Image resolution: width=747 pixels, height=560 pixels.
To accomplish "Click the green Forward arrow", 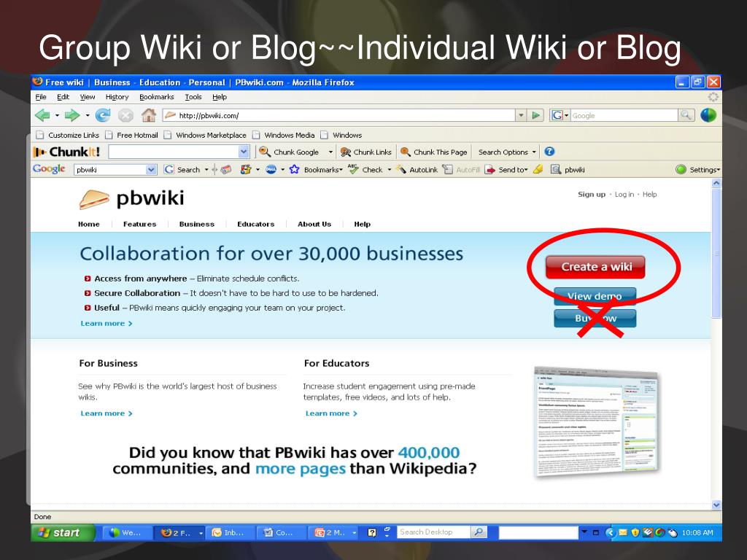I will pos(72,115).
